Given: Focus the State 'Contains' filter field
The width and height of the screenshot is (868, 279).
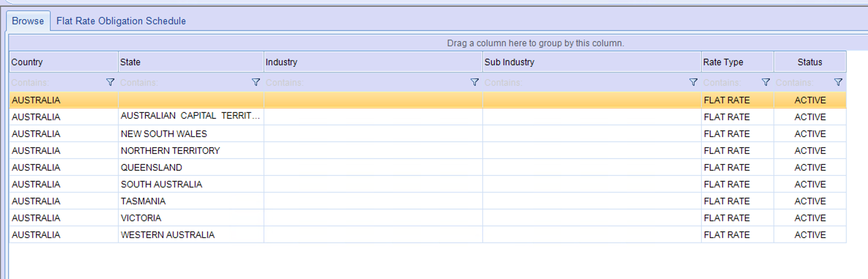Looking at the screenshot, I should click(x=183, y=83).
